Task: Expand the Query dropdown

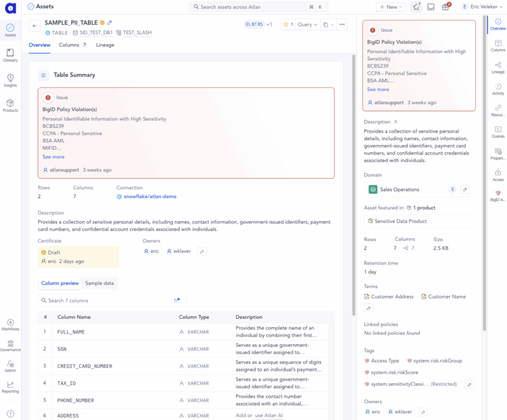Action: [x=307, y=25]
